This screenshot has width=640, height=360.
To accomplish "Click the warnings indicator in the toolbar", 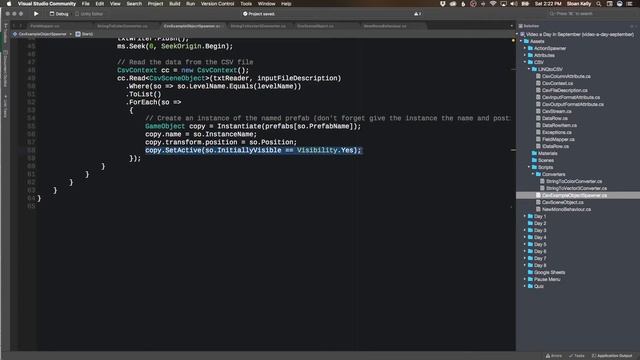I will click(x=418, y=14).
